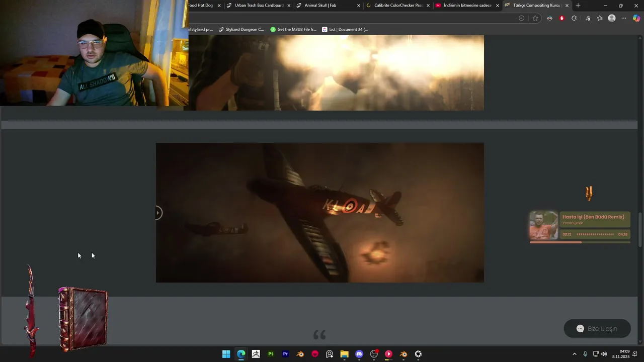
Task: Close the İndirimin bitmesine YouTube tab
Action: pyautogui.click(x=498, y=6)
